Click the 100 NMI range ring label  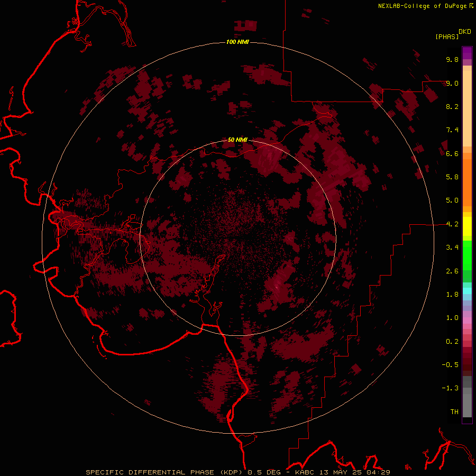(237, 42)
